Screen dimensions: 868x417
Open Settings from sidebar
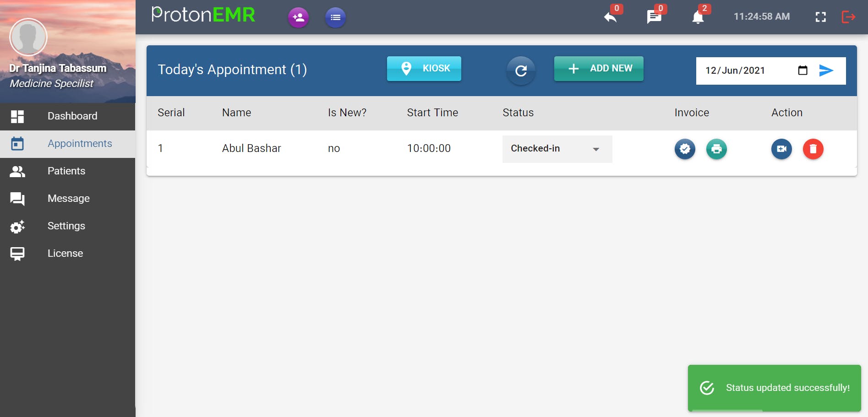(x=67, y=226)
